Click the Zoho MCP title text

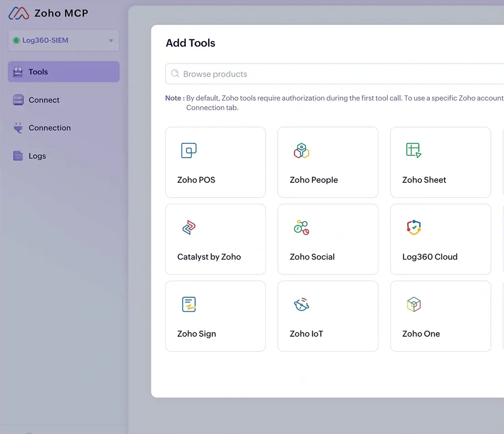coord(61,13)
